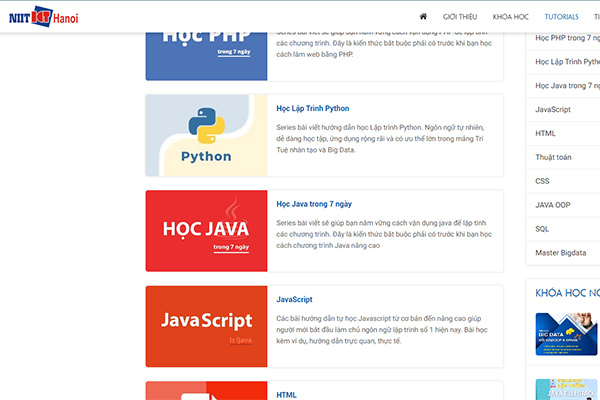Go to the home page icon
The height and width of the screenshot is (400, 600).
(x=423, y=16)
